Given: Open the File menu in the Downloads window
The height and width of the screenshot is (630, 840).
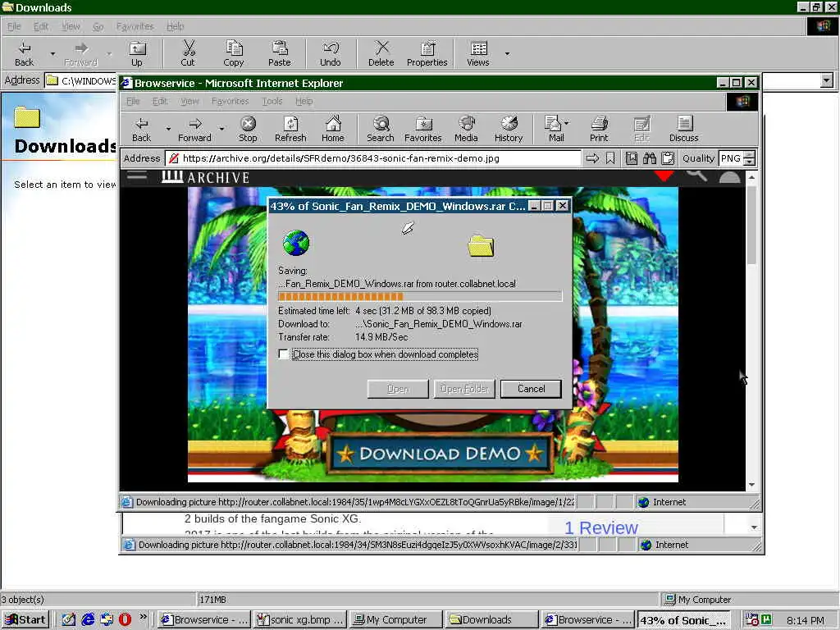Looking at the screenshot, I should (14, 26).
